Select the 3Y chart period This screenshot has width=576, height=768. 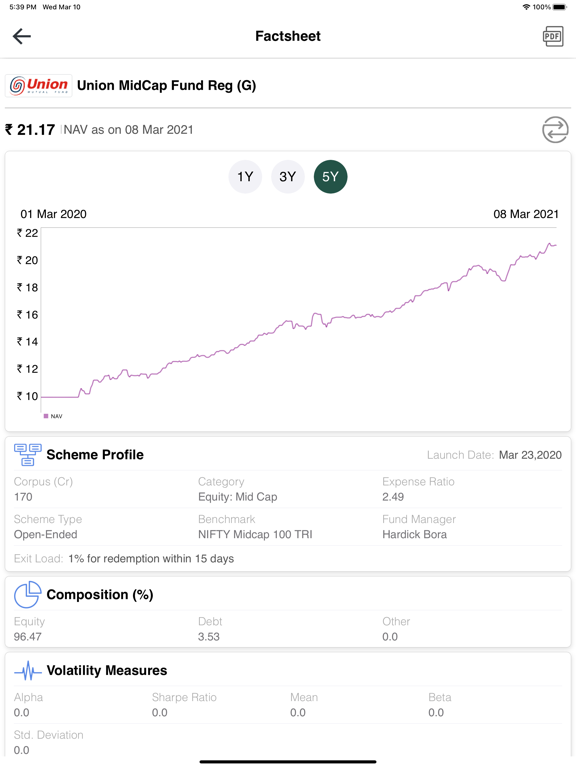pyautogui.click(x=288, y=177)
